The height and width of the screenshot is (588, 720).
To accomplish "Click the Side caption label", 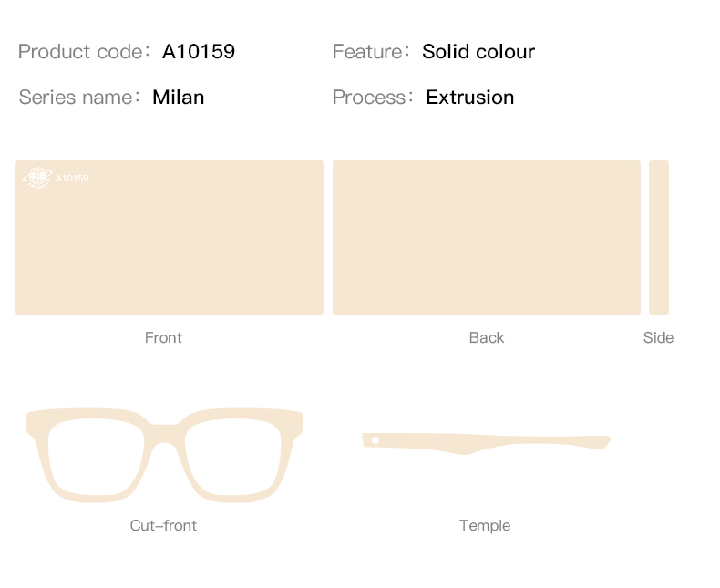I will tap(658, 337).
